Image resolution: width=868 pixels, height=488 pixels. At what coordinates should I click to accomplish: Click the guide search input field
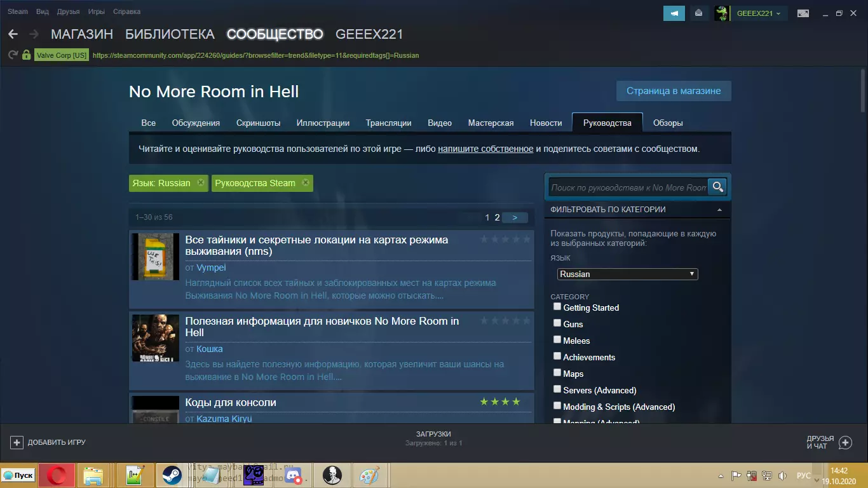pyautogui.click(x=628, y=187)
